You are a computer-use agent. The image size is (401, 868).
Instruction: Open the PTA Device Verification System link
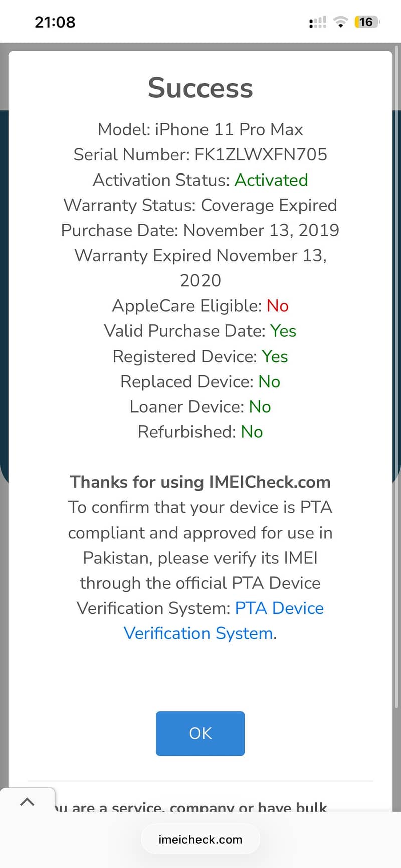[279, 608]
